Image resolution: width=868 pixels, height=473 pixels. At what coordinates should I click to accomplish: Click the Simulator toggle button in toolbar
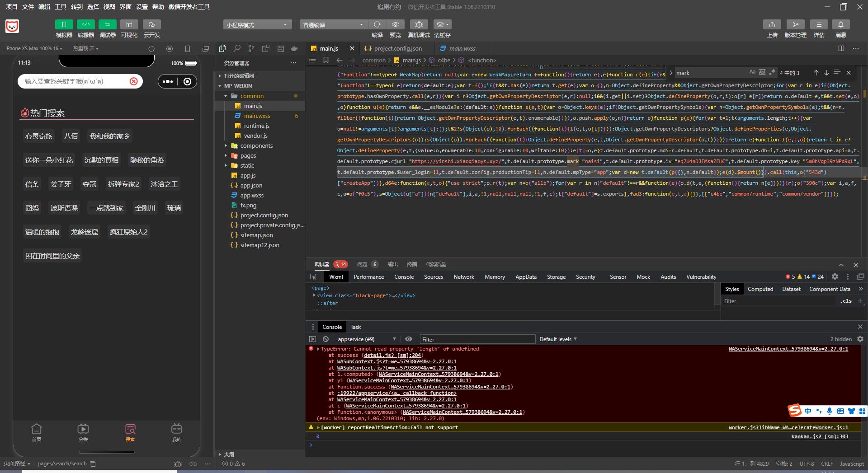click(x=64, y=24)
